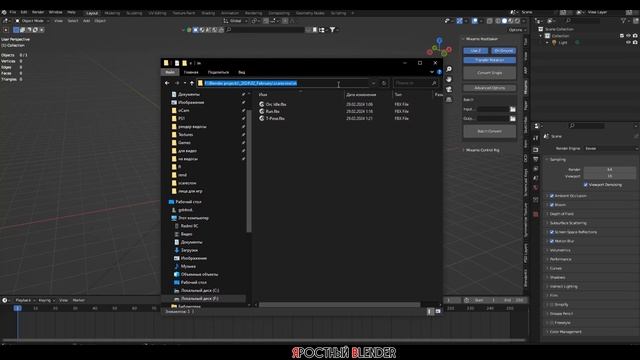Open the File menu in Blender
Screen dimensions: 640x360
click(13, 12)
